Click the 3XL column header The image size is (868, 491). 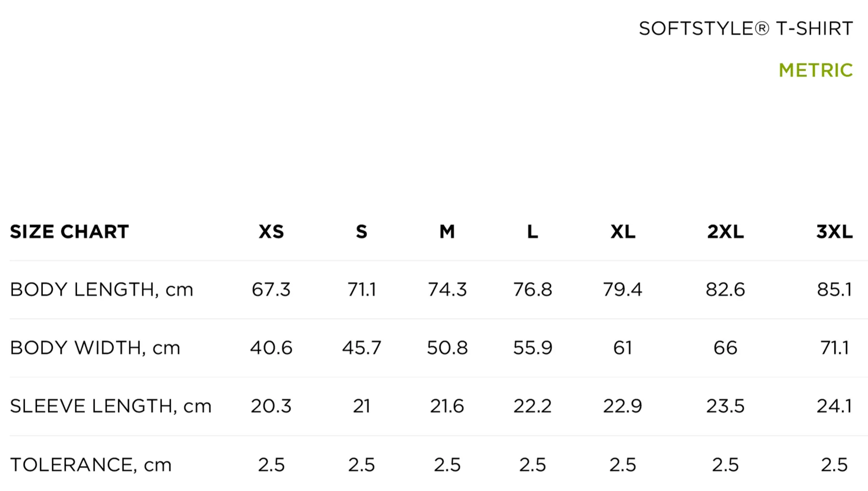click(834, 232)
